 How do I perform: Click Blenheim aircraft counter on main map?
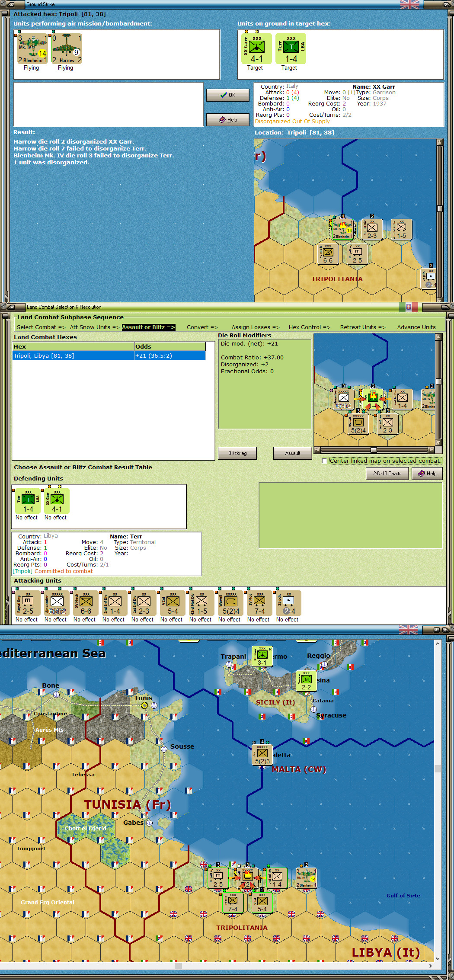click(306, 878)
